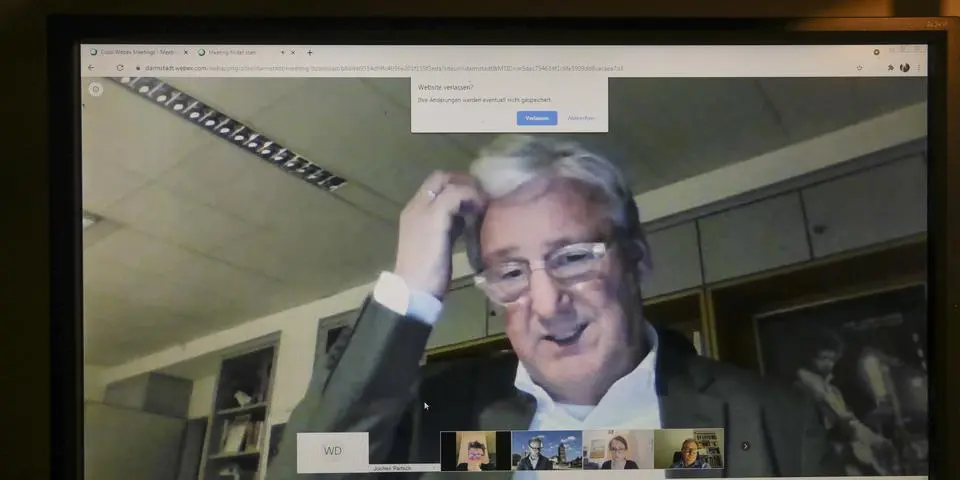The height and width of the screenshot is (480, 960).
Task: Go back to the previous page
Action: tap(92, 68)
